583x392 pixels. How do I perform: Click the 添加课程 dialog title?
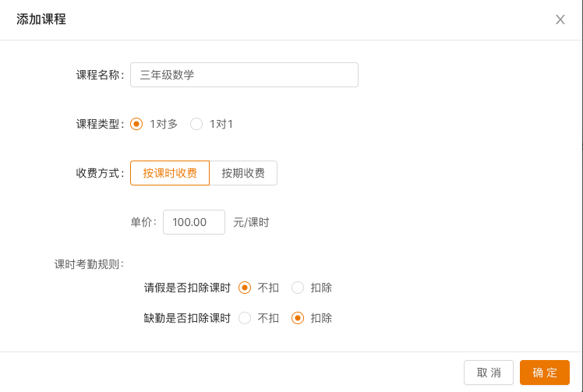41,19
